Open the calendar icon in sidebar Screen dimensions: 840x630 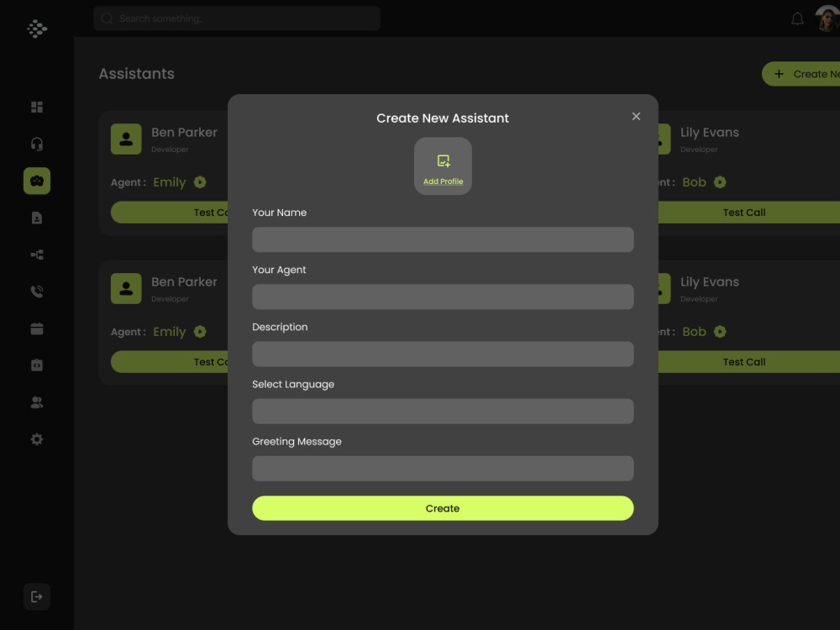37,328
